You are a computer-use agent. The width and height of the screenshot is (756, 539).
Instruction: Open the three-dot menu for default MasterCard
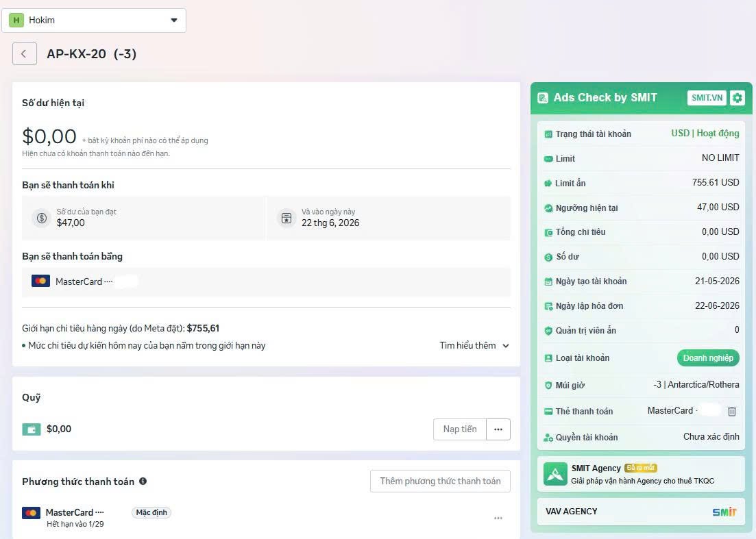click(x=498, y=518)
